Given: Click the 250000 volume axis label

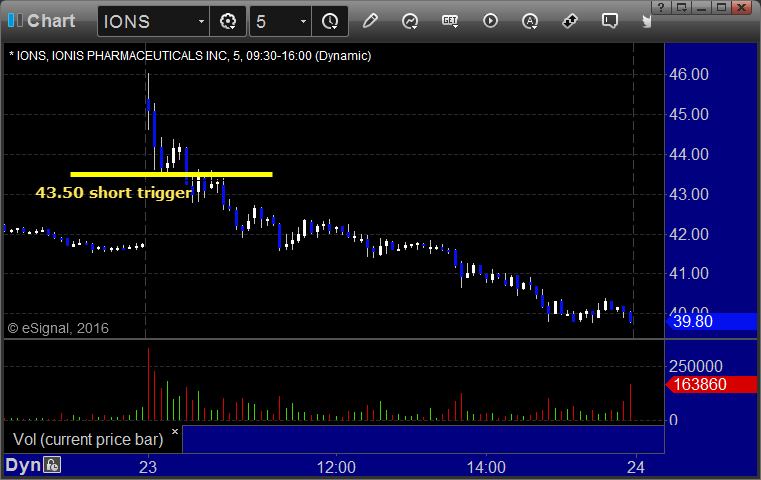Looking at the screenshot, I should [695, 366].
